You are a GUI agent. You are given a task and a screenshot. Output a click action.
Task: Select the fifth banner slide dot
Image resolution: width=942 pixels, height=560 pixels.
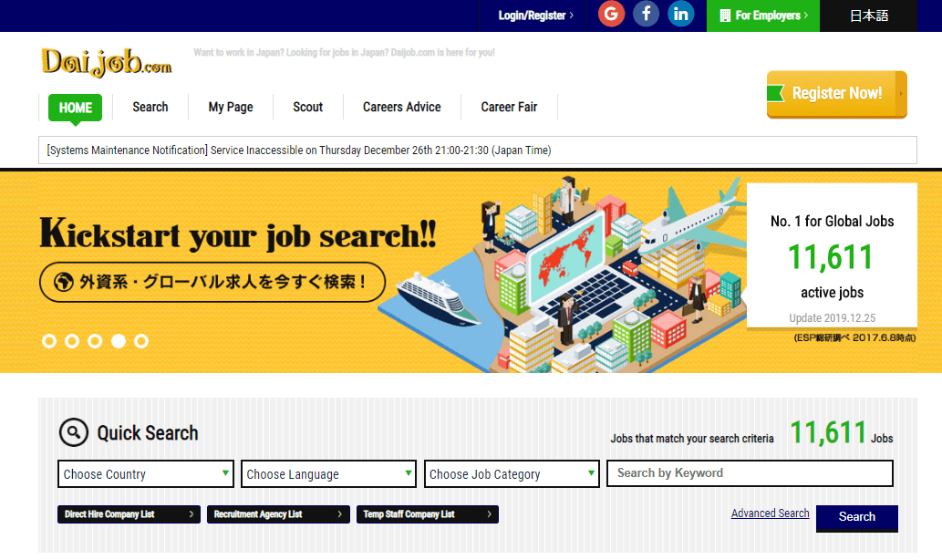coord(141,341)
